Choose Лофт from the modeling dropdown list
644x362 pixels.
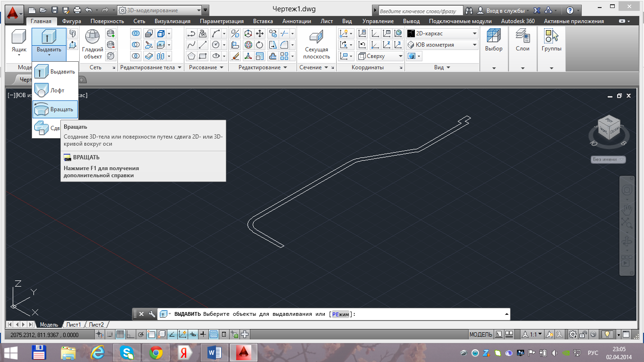point(55,90)
